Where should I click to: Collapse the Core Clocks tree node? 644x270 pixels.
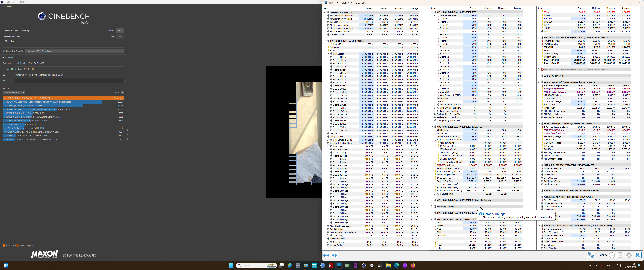point(328,54)
